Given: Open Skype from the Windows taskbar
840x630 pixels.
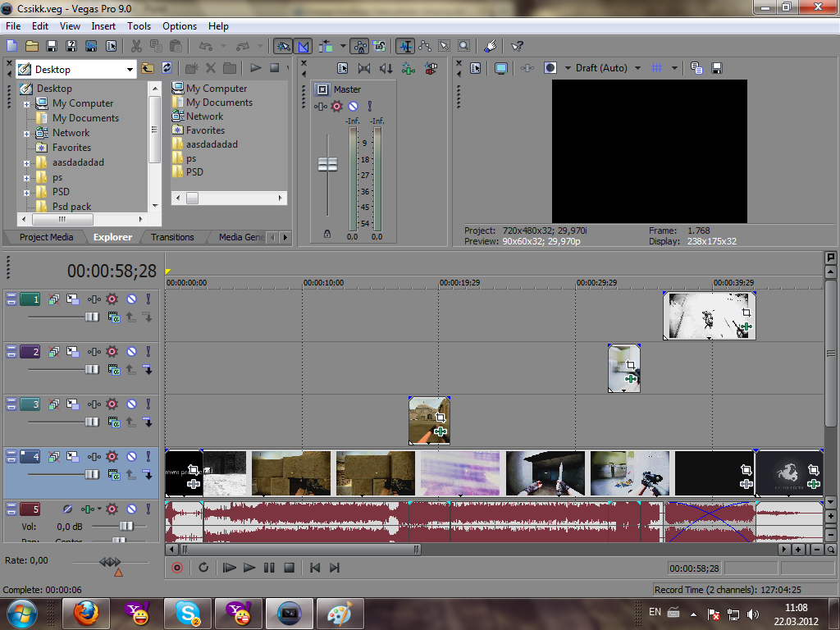Looking at the screenshot, I should [x=188, y=614].
